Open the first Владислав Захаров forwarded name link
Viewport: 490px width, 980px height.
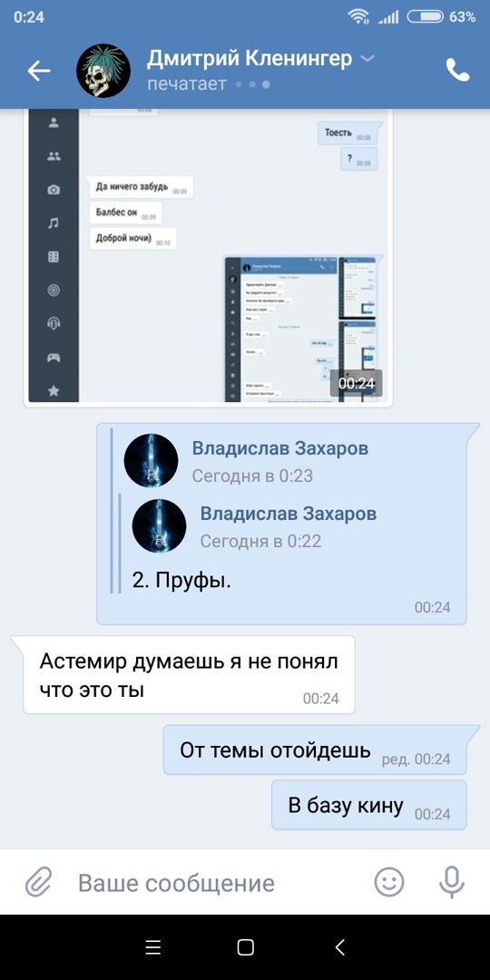(280, 448)
